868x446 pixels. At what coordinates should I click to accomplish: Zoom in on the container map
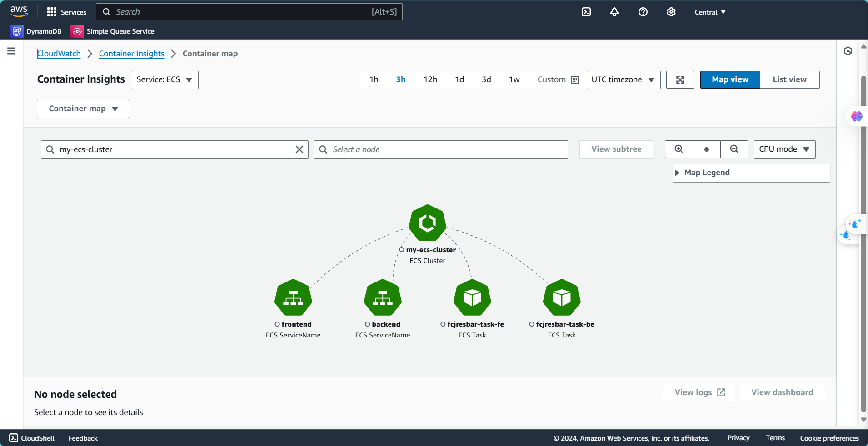(679, 149)
